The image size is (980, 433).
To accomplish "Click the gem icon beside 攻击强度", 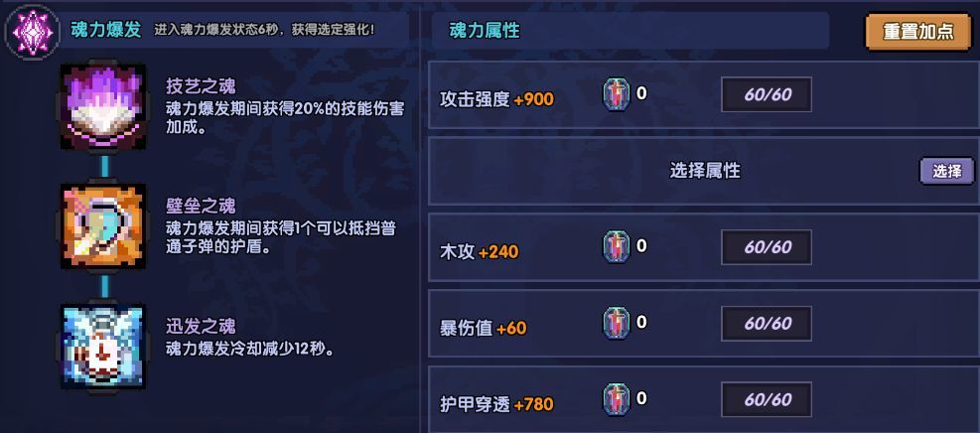I will (x=617, y=94).
